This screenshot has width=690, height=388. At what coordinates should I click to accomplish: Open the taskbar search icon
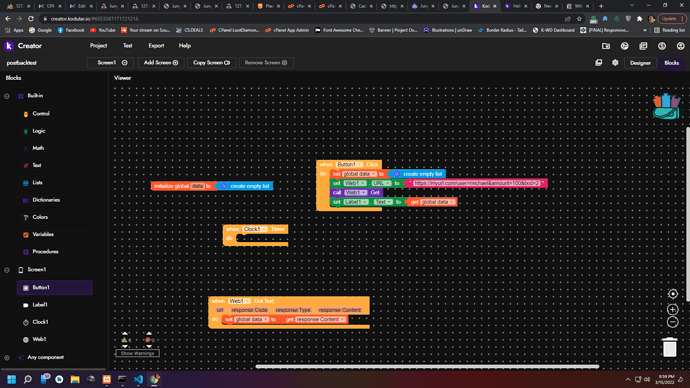point(28,379)
